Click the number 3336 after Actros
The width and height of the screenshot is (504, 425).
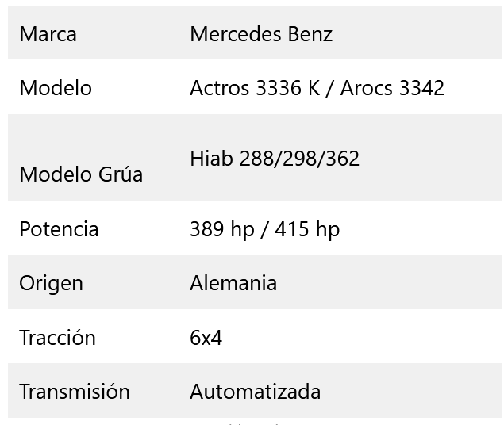[279, 88]
